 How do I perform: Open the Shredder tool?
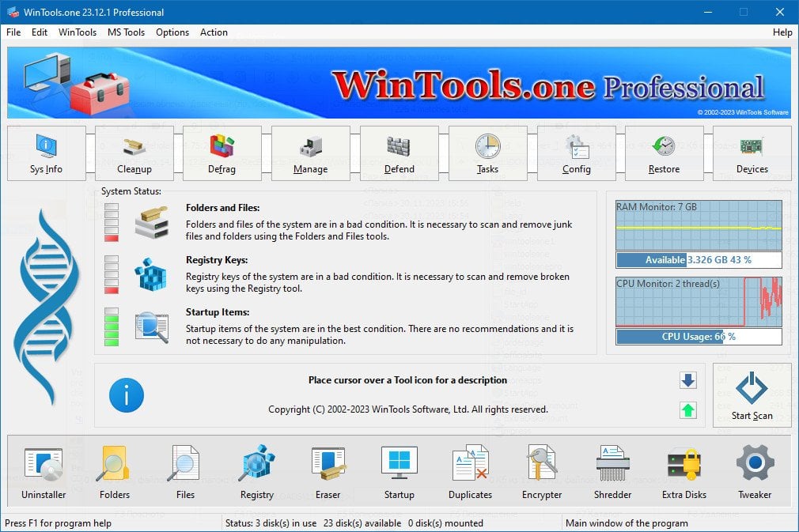[612, 470]
